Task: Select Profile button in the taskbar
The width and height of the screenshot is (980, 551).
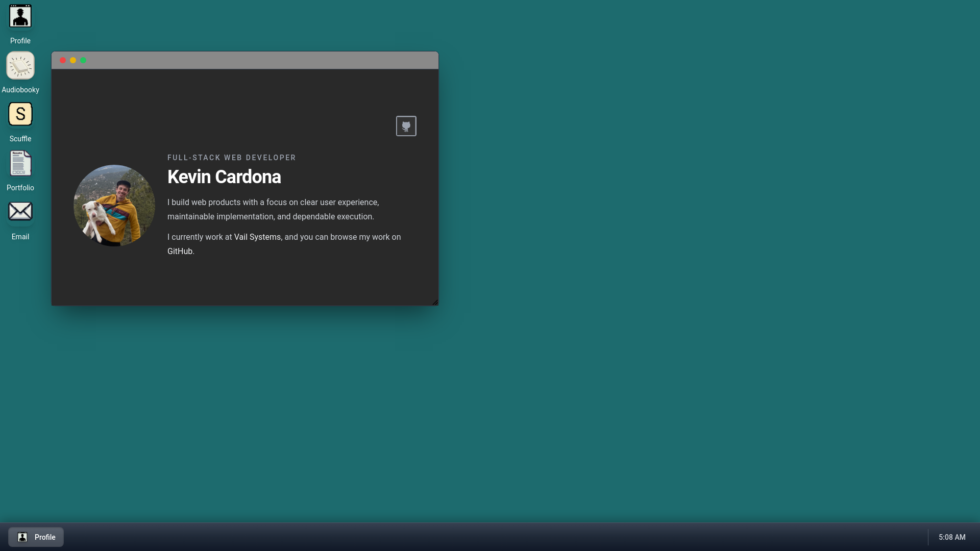Action: pyautogui.click(x=36, y=537)
